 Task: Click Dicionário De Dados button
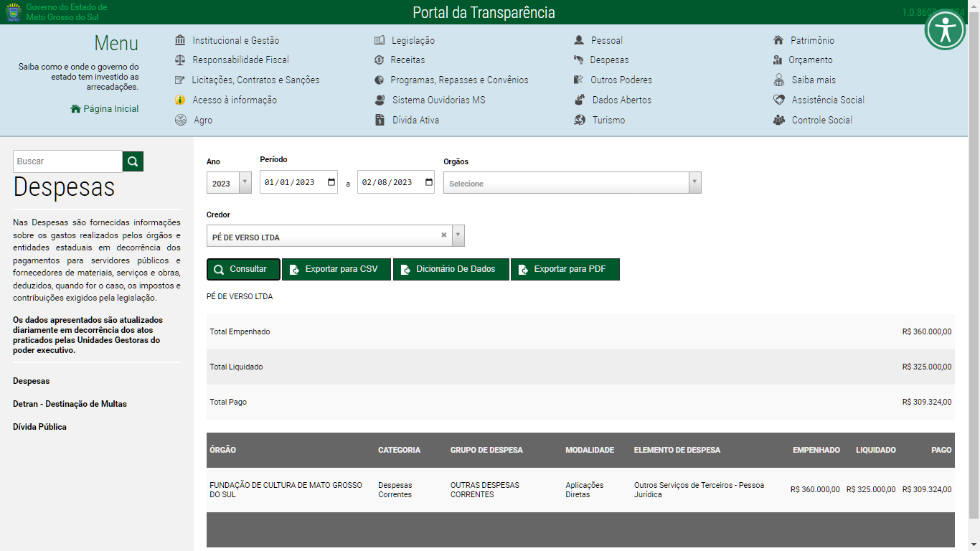pos(451,269)
